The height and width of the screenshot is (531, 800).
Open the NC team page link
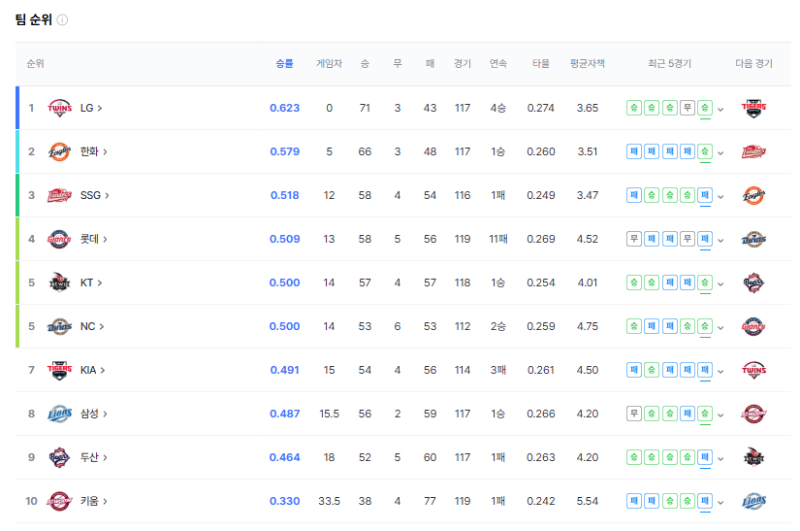[92, 326]
